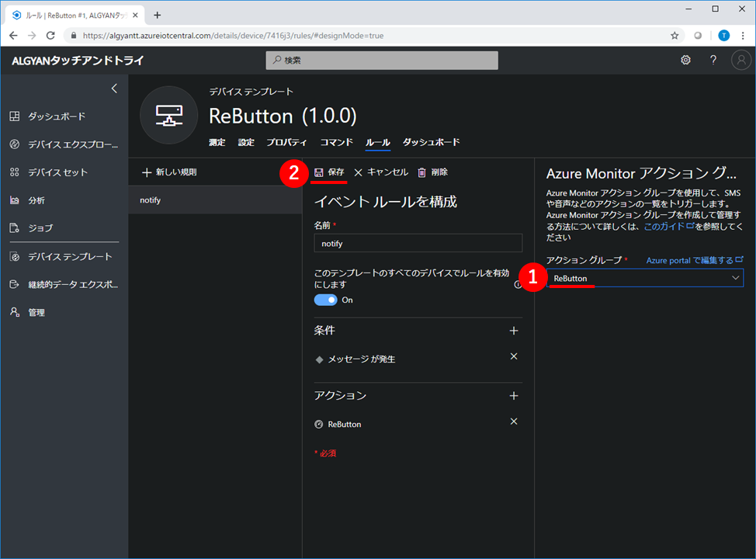Remove the メッセージ が発生 condition
The width and height of the screenshot is (756, 559).
tap(514, 356)
